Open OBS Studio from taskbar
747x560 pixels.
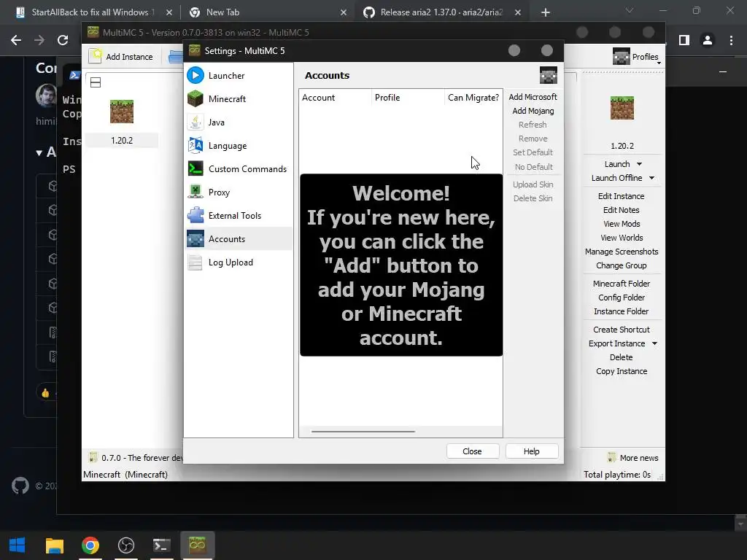click(125, 545)
